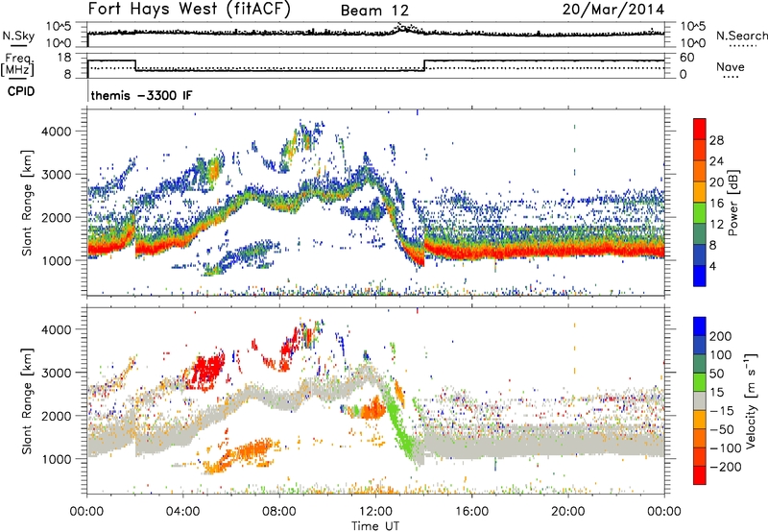This screenshot has height=532, width=768.
Task: Click the 'Slant Range [km]' label on the velocity panel
Action: coord(27,400)
